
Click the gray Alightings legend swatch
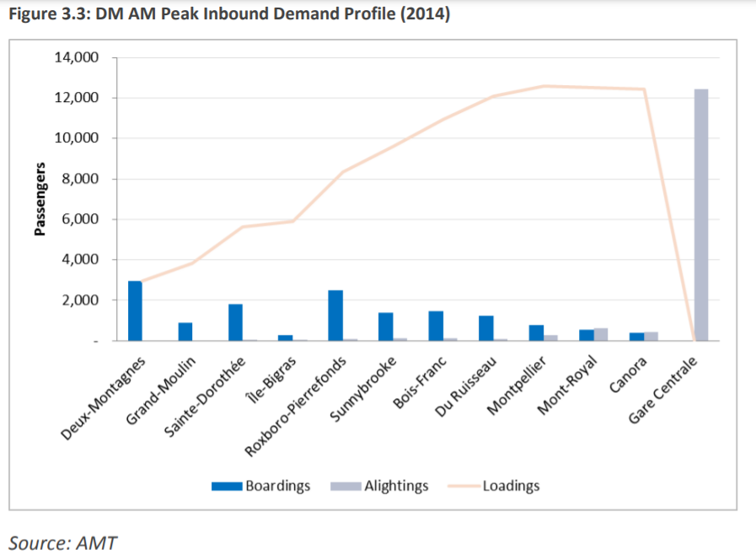click(x=346, y=486)
